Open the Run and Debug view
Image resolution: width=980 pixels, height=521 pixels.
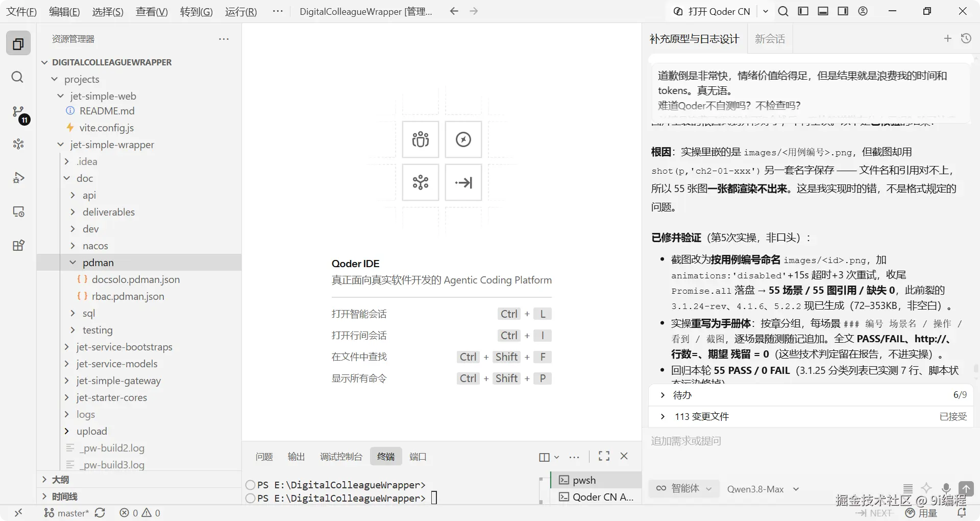coord(18,178)
